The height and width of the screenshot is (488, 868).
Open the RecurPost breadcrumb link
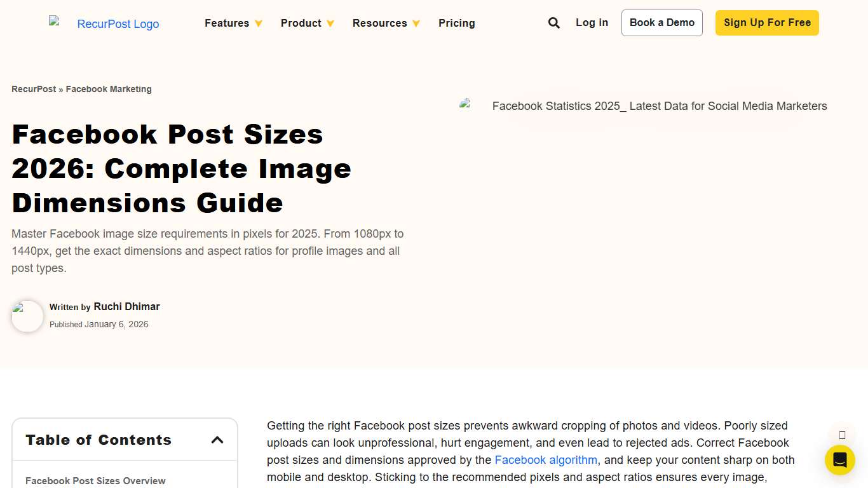click(x=33, y=89)
